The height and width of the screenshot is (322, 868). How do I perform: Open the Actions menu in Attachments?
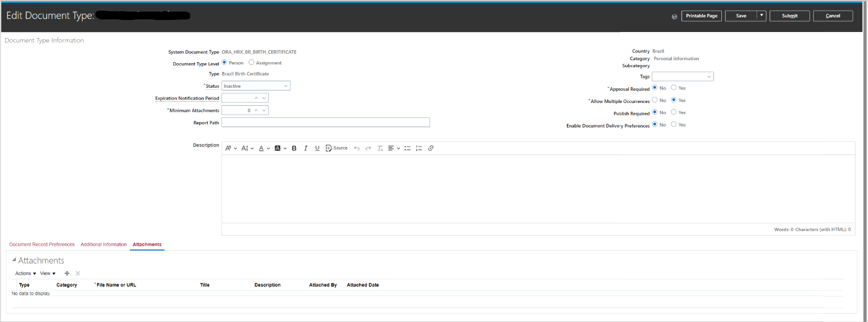[x=26, y=273]
